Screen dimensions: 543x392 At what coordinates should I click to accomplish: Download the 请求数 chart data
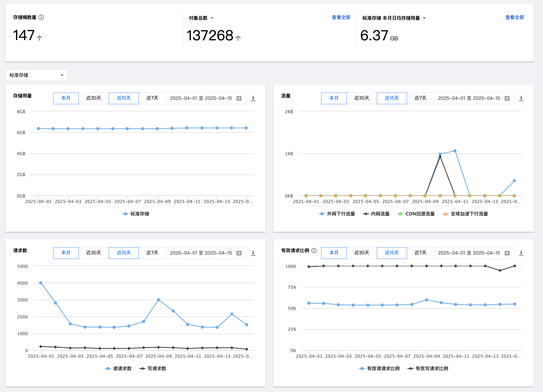(x=253, y=253)
